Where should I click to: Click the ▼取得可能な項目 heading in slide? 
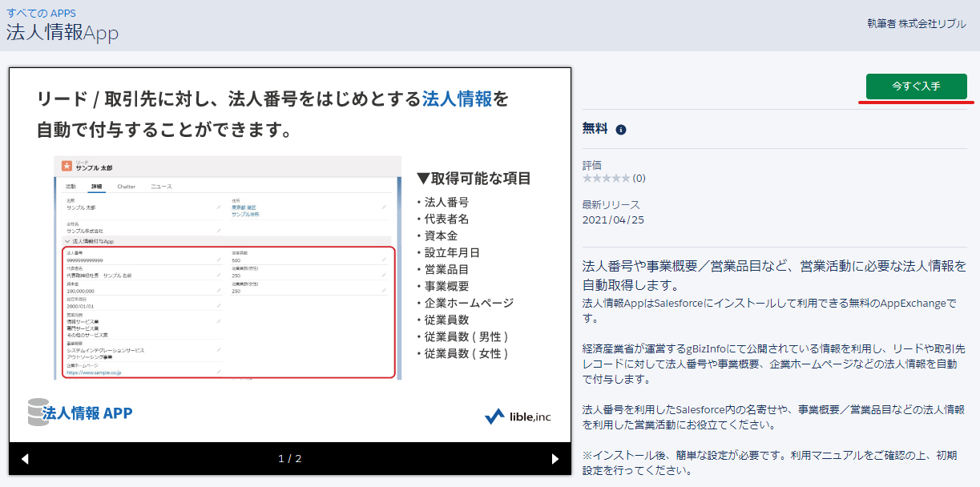click(474, 179)
